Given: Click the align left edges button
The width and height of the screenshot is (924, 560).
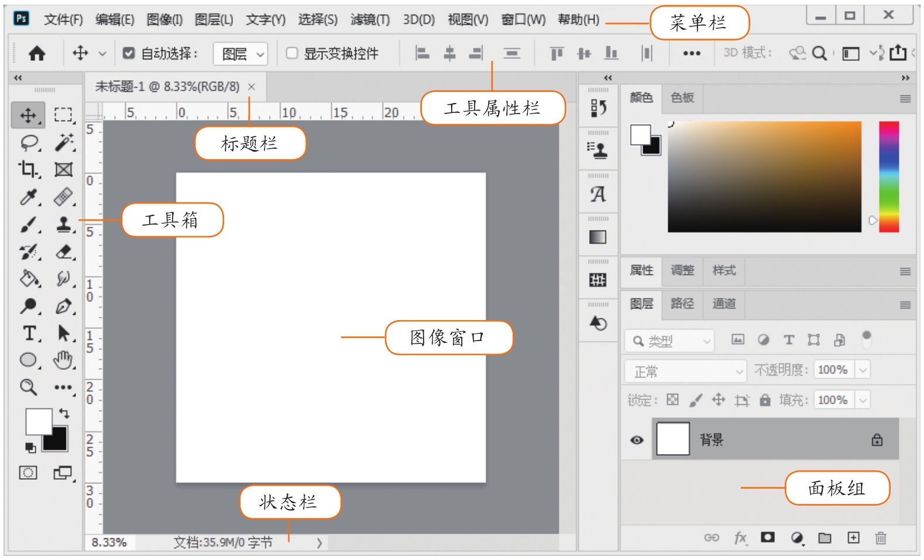Looking at the screenshot, I should coord(422,53).
